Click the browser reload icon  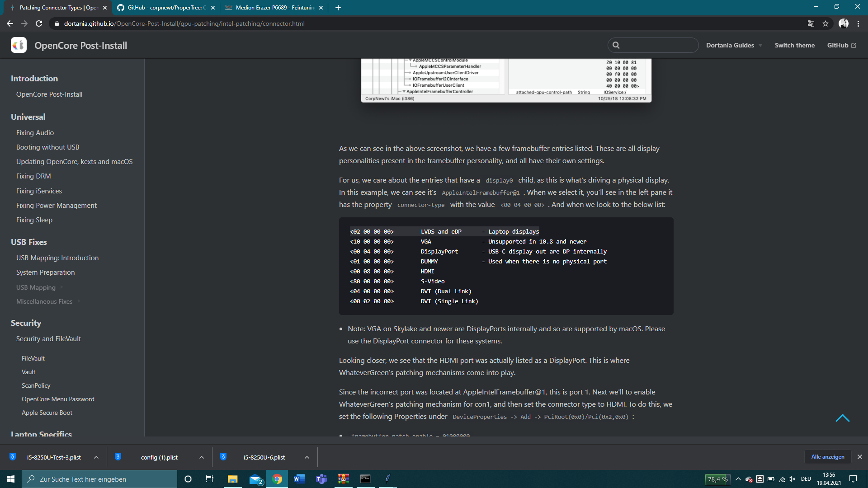tap(39, 23)
